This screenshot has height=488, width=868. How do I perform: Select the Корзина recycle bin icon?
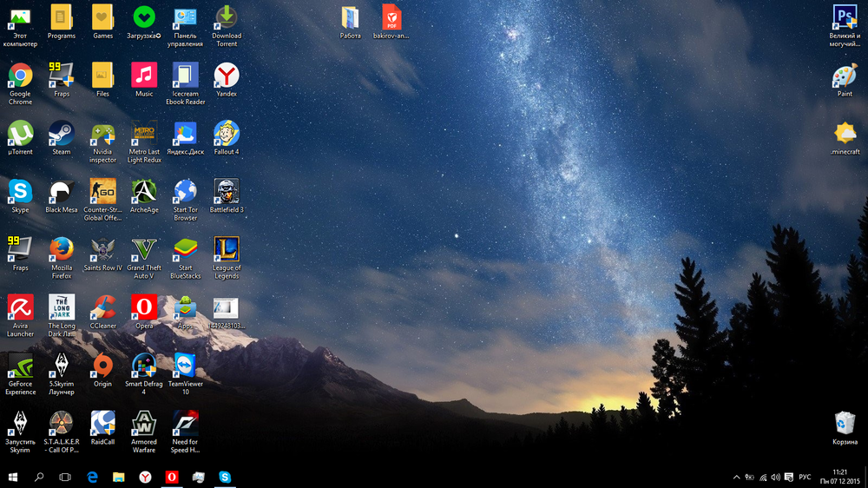click(x=845, y=424)
